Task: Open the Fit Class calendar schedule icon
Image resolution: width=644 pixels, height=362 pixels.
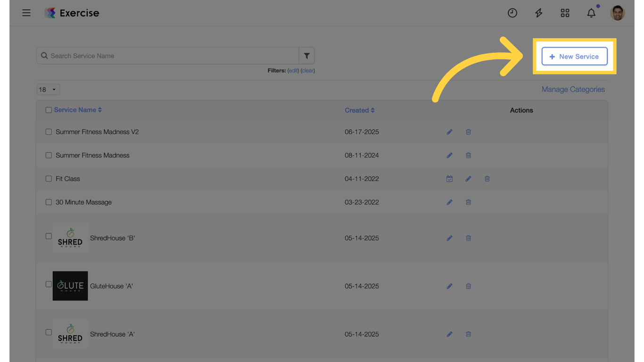Action: 449,179
